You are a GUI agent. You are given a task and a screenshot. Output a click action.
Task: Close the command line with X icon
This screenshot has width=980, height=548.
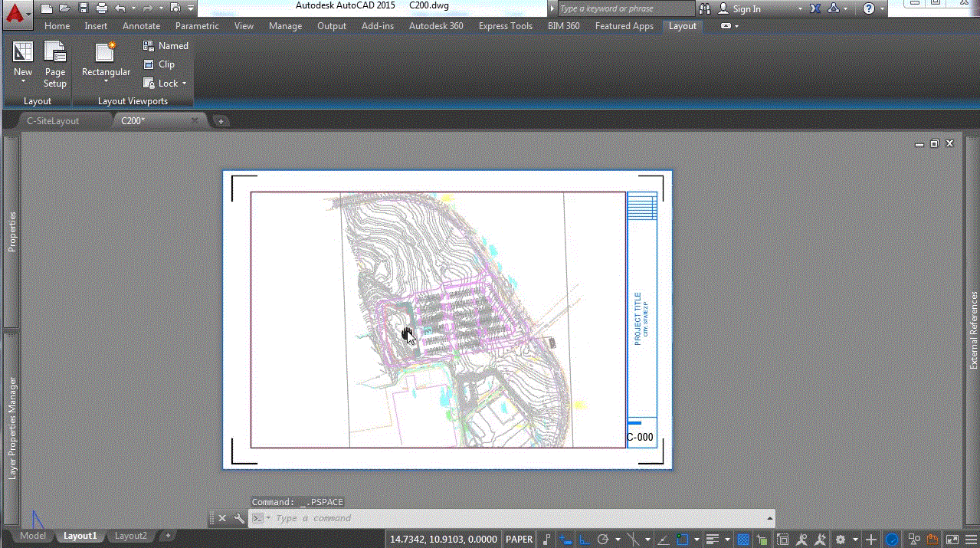222,518
